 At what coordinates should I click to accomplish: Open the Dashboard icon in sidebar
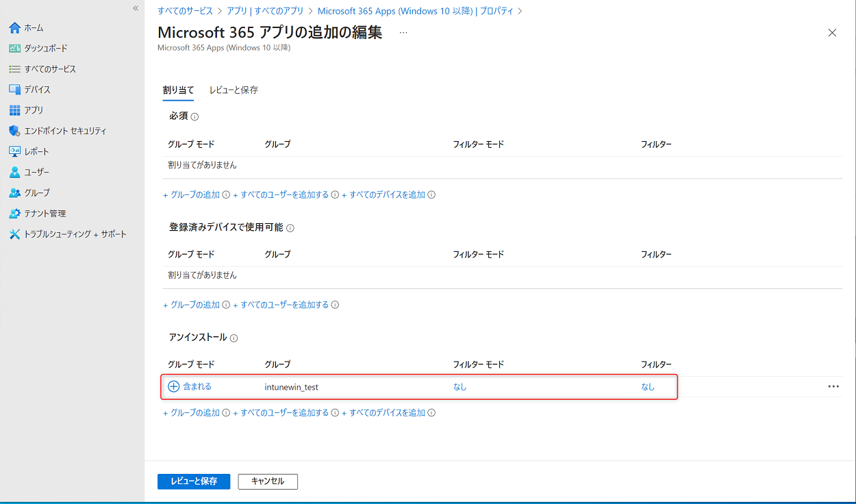pyautogui.click(x=15, y=49)
